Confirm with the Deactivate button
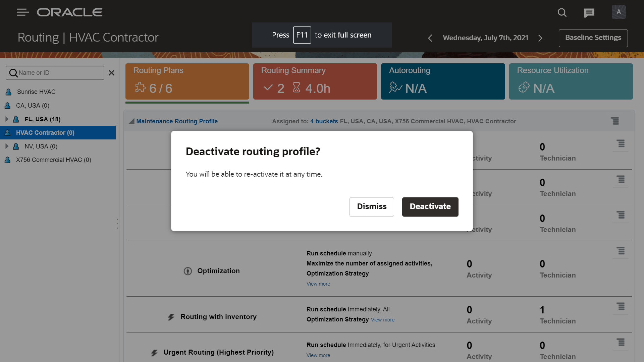The height and width of the screenshot is (363, 644). (430, 207)
